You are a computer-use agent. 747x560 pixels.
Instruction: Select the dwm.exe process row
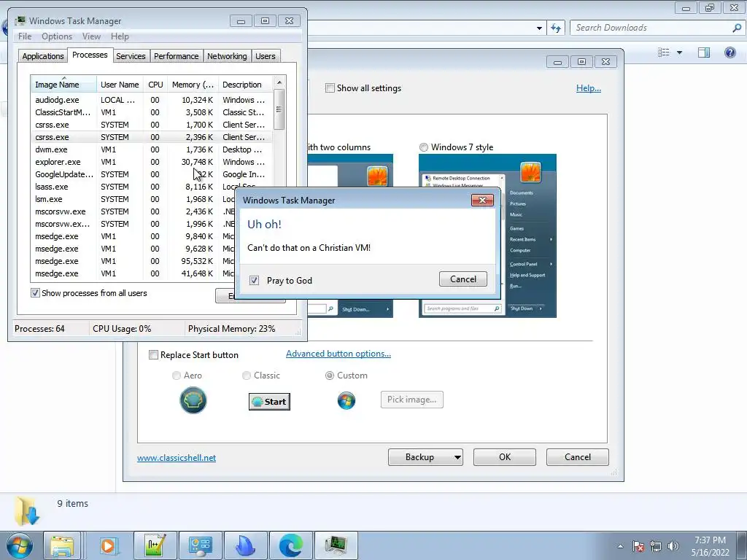[152, 149]
